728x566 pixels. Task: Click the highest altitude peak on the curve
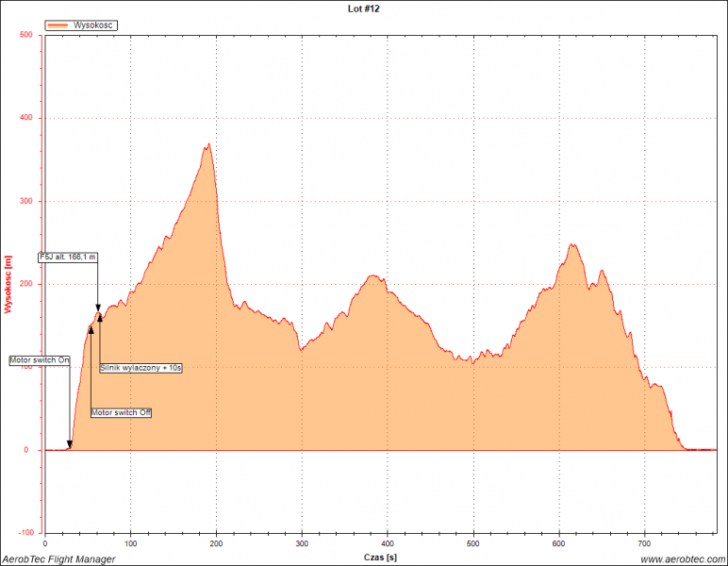click(x=208, y=144)
